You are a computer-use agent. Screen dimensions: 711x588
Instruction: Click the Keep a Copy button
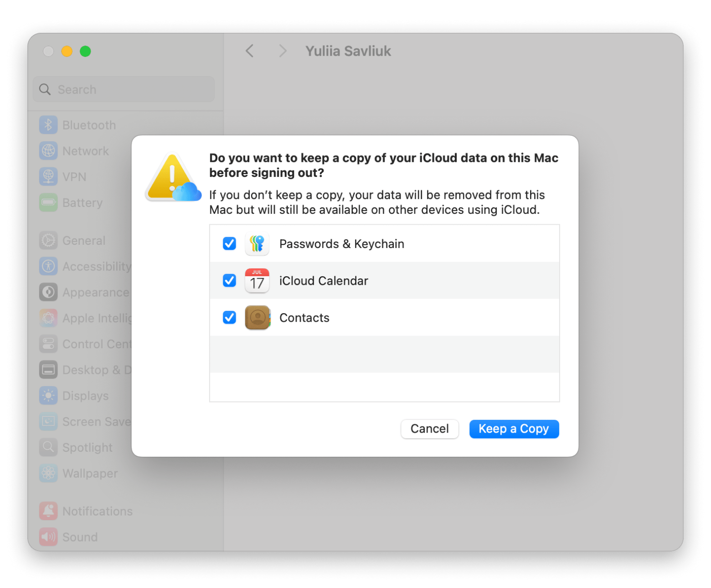coord(514,429)
